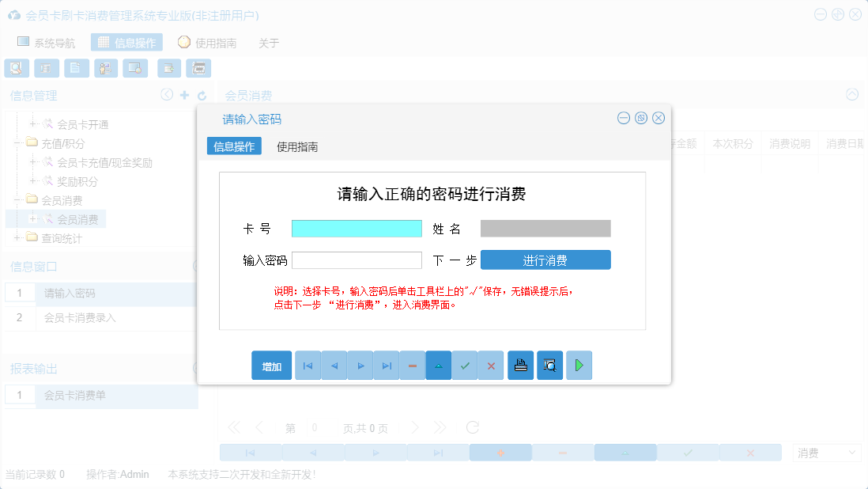Open the operator info toolbar icon
The width and height of the screenshot is (868, 489).
[x=105, y=68]
